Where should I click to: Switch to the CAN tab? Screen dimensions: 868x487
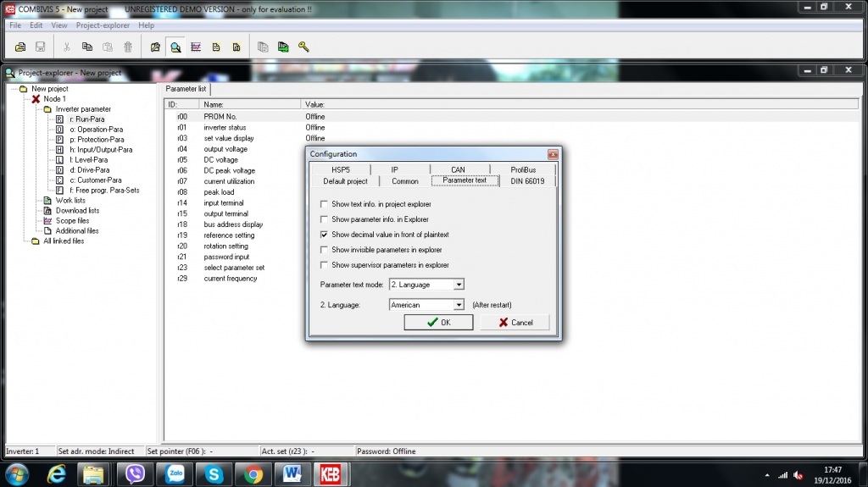(458, 170)
